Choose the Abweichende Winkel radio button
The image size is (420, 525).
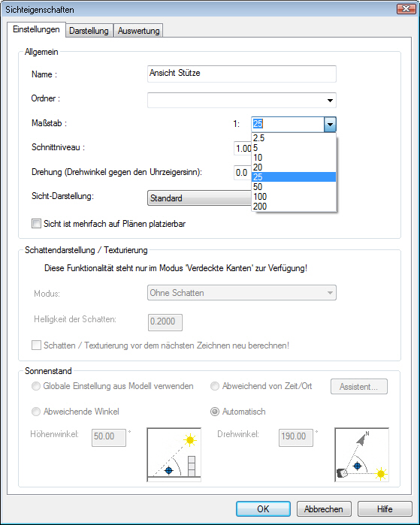(36, 412)
